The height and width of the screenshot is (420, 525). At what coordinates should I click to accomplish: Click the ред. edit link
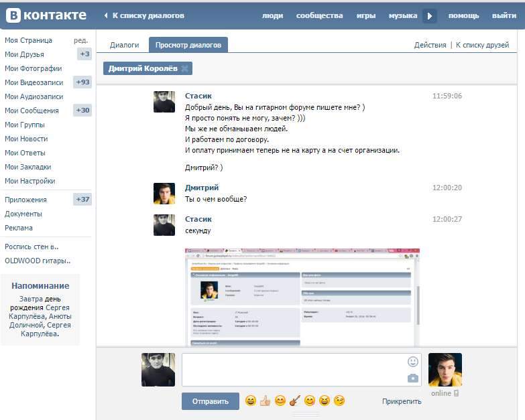[80, 40]
